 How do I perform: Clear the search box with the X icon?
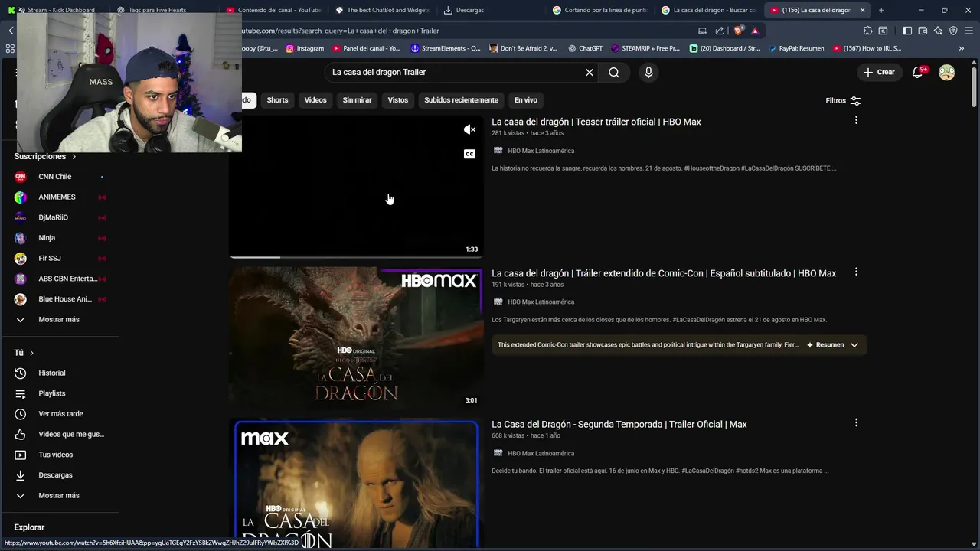590,72
